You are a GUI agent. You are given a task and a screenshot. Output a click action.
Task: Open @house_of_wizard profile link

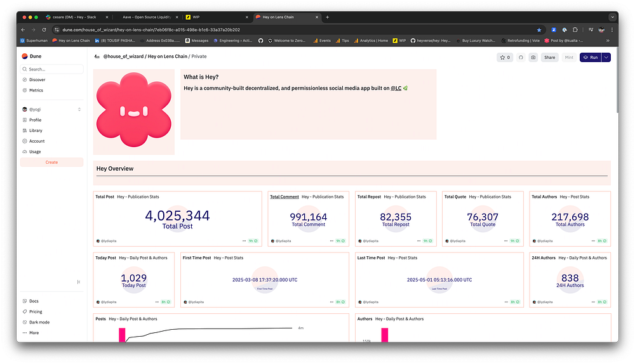123,56
